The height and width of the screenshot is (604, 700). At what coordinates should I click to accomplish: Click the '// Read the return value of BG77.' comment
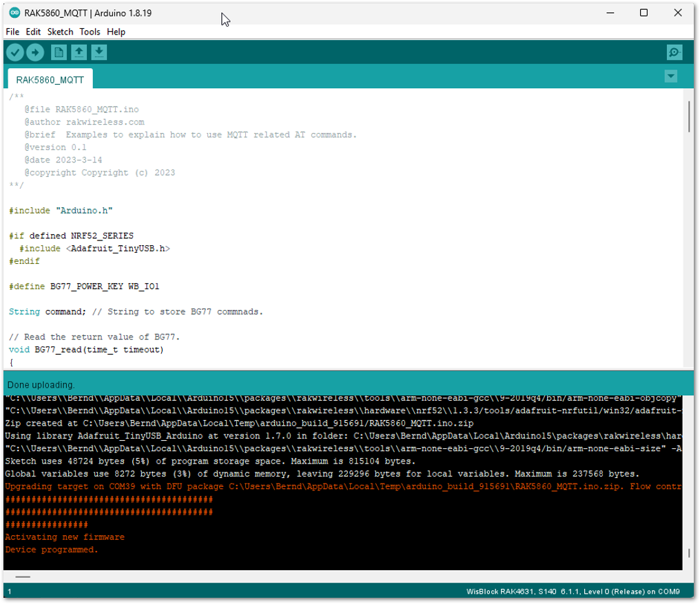click(x=94, y=337)
